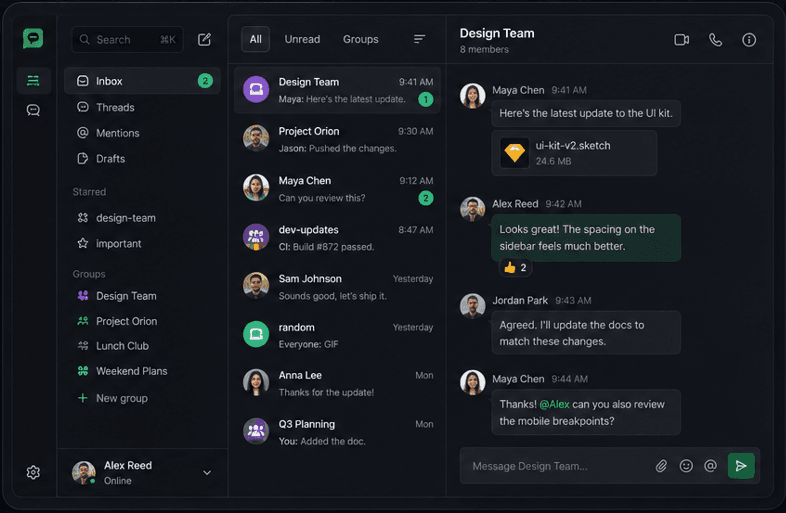Viewport: 786px width, 513px height.
Task: Click the filter sort icon beside Groups tab
Action: point(419,39)
